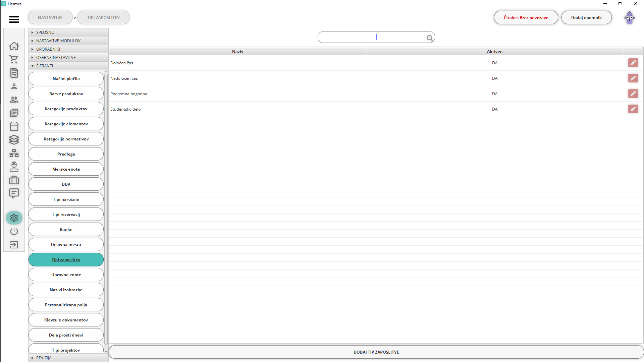Image resolution: width=644 pixels, height=362 pixels.
Task: Click Dodaj opomnik button
Action: click(586, 17)
